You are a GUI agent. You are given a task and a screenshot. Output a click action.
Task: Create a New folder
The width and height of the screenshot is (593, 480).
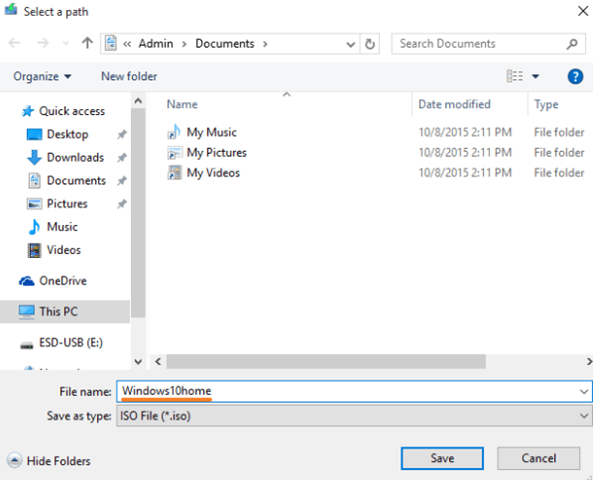[x=129, y=76]
